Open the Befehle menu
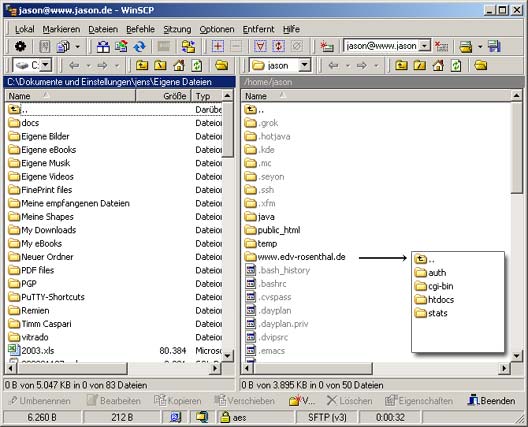528x427 pixels. 140,29
